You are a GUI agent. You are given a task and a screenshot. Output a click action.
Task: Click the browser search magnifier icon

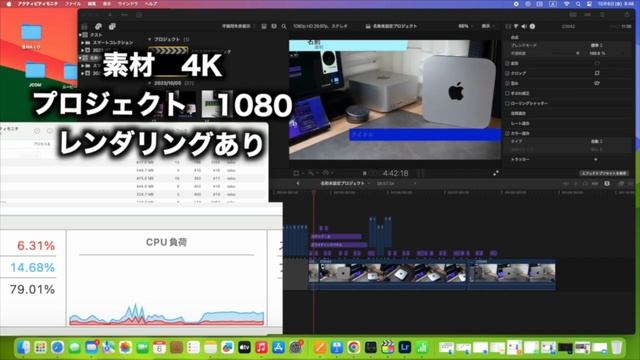tap(284, 26)
